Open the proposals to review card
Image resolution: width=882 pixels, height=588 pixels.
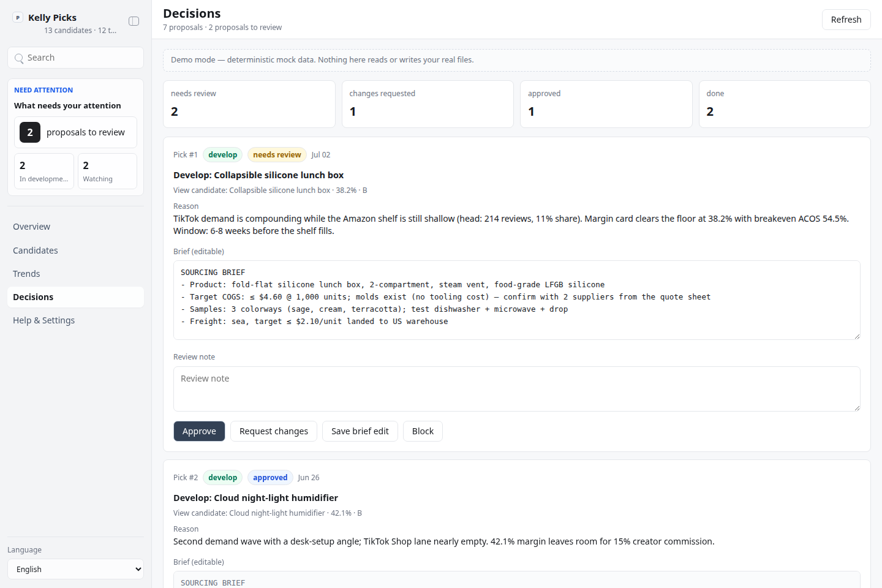[x=75, y=132]
